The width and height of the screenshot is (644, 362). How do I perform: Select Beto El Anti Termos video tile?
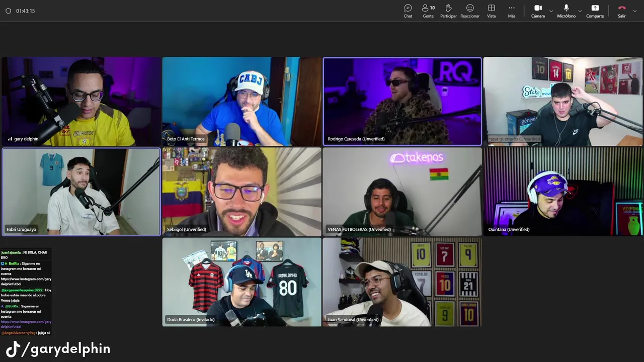[x=242, y=102]
